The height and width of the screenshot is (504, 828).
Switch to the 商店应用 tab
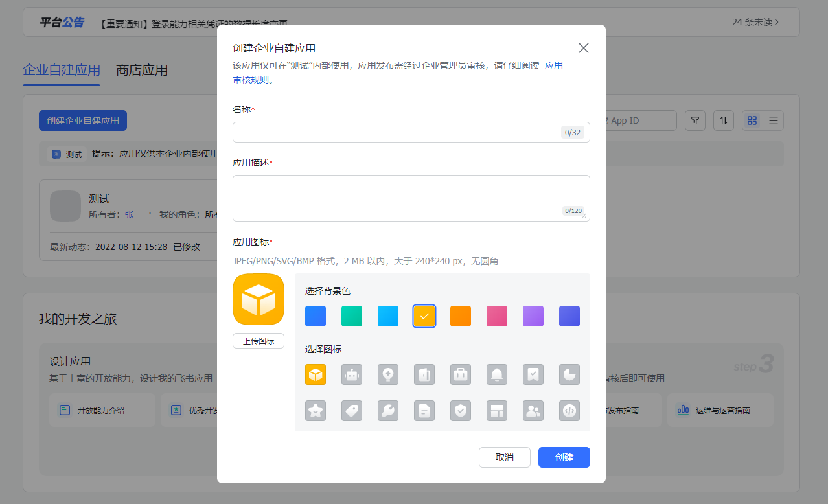coord(142,71)
